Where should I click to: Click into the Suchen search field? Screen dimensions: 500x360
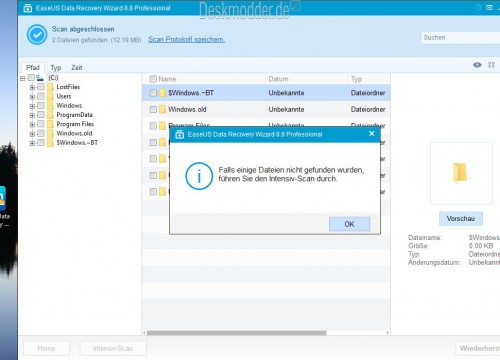point(460,38)
